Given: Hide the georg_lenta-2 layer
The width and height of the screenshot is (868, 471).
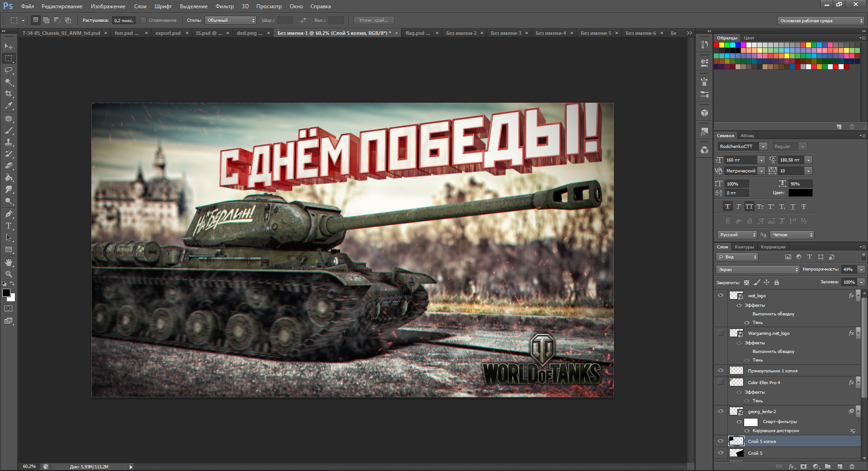Looking at the screenshot, I should coord(721,411).
